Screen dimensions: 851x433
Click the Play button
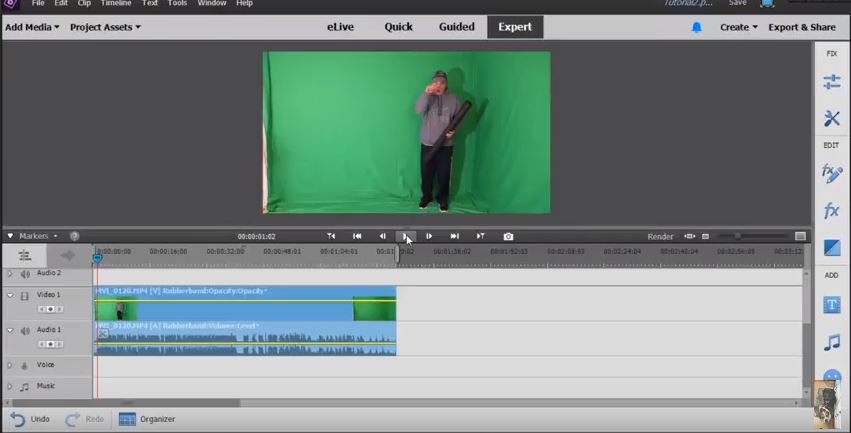[x=405, y=236]
